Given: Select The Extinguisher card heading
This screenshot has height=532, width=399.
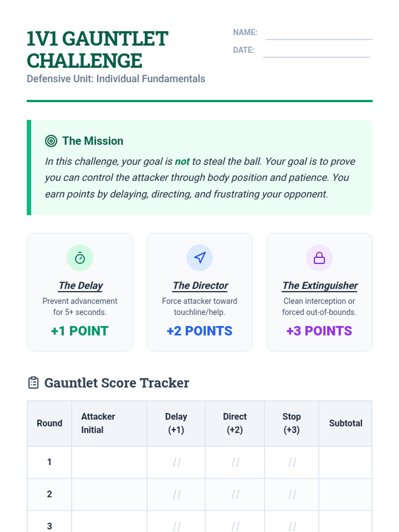Looking at the screenshot, I should 320,286.
